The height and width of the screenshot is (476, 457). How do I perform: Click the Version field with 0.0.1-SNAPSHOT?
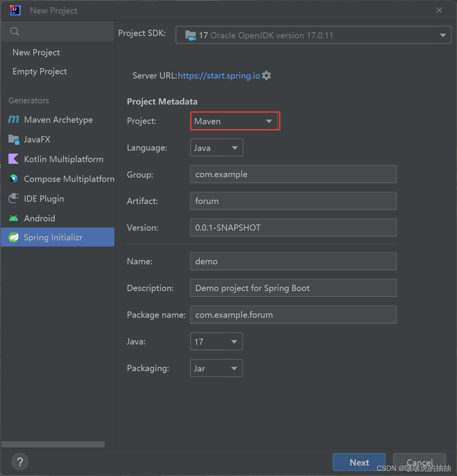click(293, 228)
